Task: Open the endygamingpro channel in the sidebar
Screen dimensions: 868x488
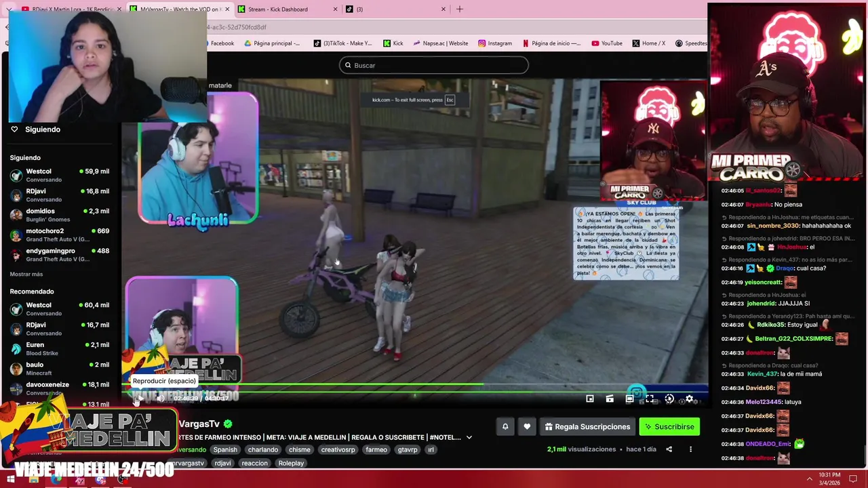Action: point(60,255)
